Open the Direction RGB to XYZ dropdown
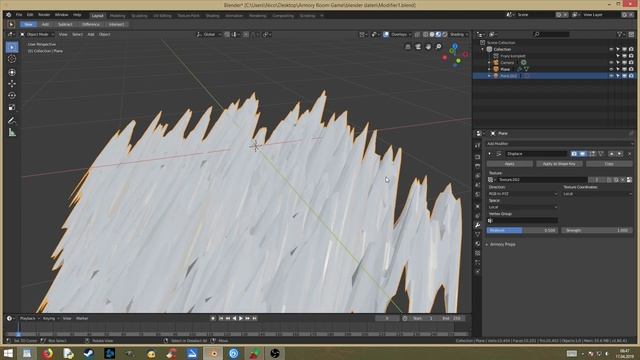This screenshot has height=360, width=640. pos(523,194)
